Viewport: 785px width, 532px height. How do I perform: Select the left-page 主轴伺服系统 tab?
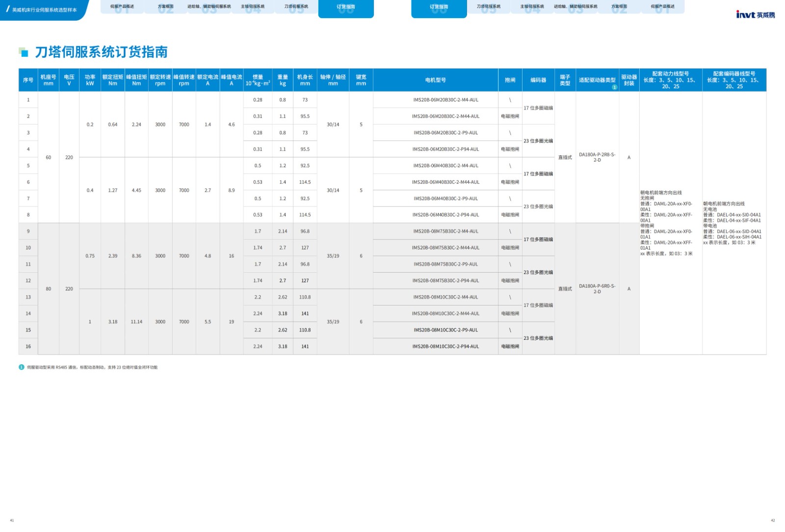[x=253, y=7]
